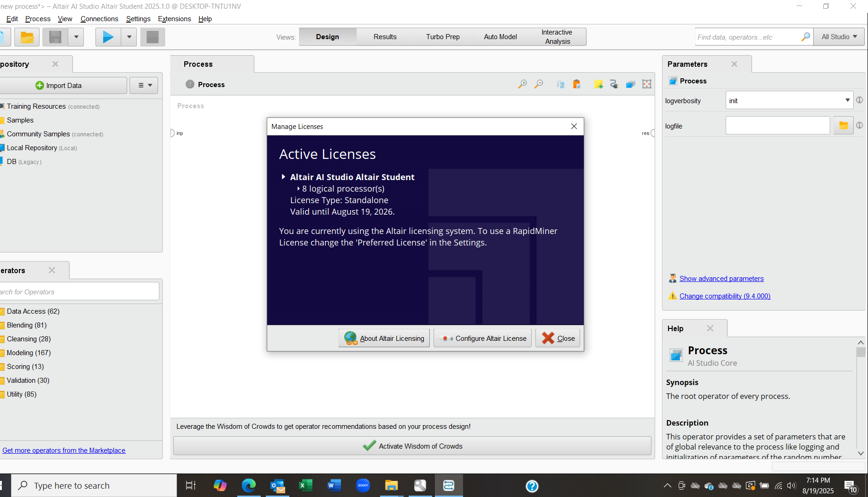This screenshot has width=868, height=497.
Task: Select Community Samples repository
Action: tap(52, 134)
